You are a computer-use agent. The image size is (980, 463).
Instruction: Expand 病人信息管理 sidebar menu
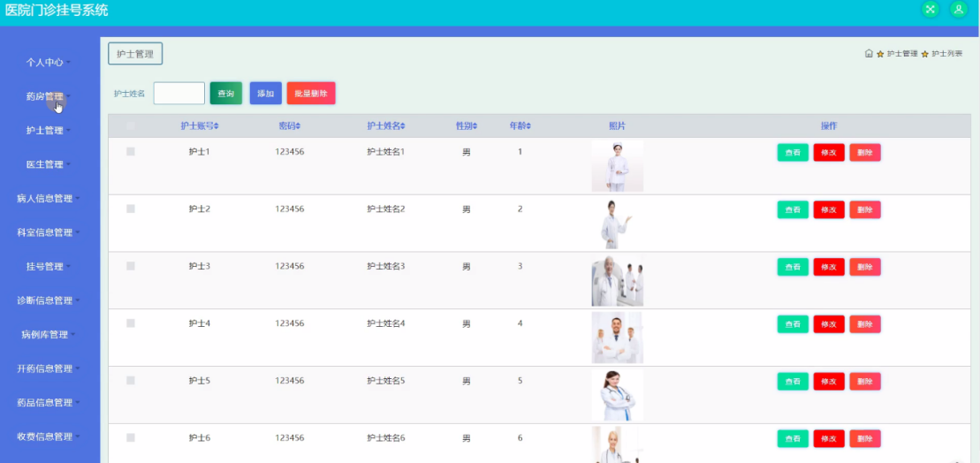48,199
